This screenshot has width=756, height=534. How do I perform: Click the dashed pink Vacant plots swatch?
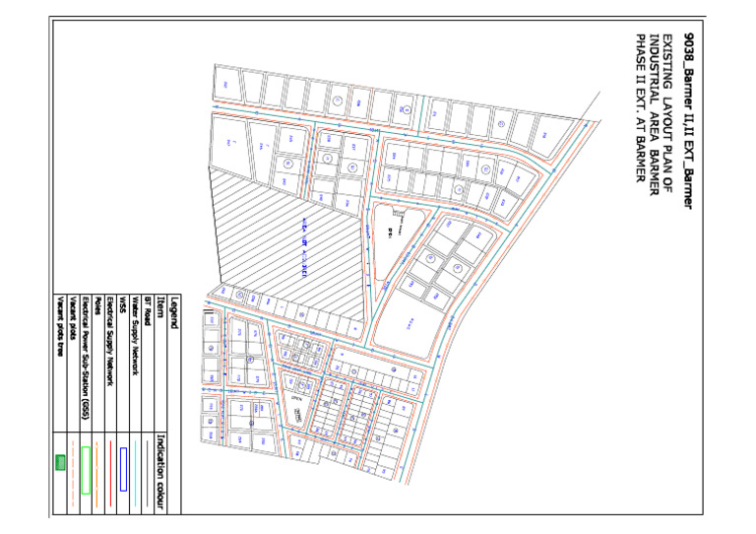point(73,473)
